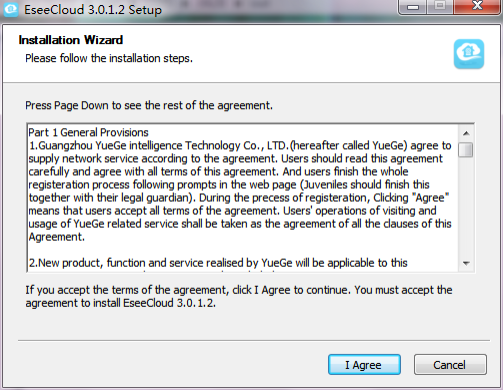Cancel the EseeCloud installation
The image size is (503, 390).
click(x=450, y=365)
